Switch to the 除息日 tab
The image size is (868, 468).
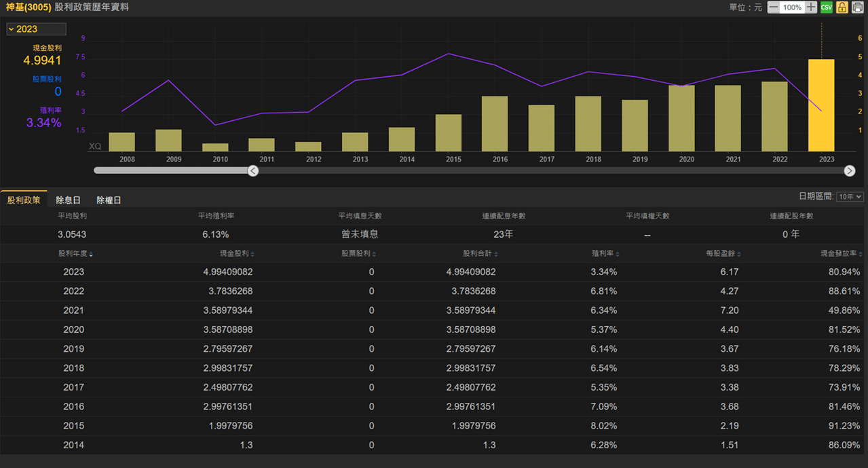68,200
